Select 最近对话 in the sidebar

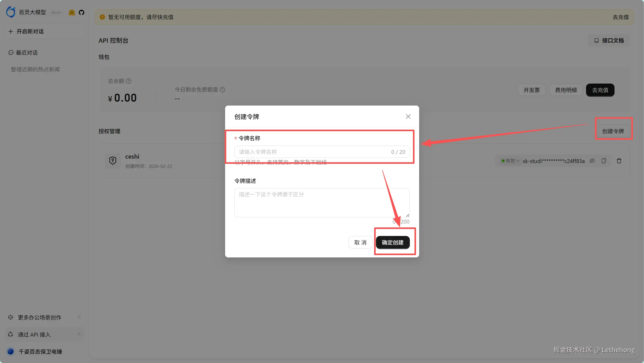tap(26, 53)
